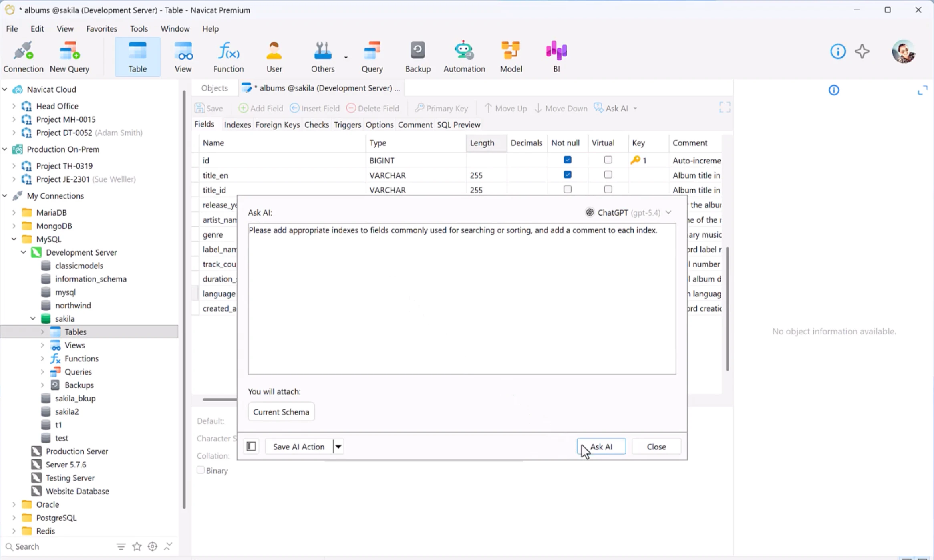Expand the Oracle folder
This screenshot has height=560, width=934.
[x=14, y=504]
